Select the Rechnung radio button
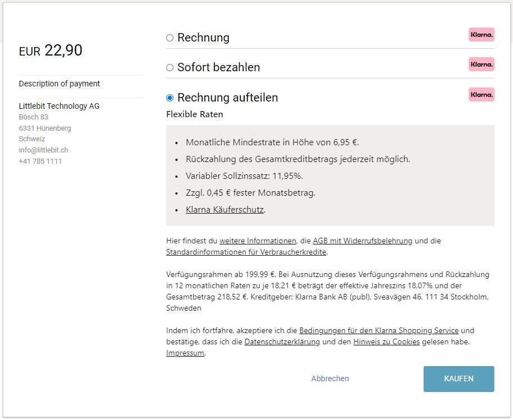Image resolution: width=513 pixels, height=420 pixels. click(x=170, y=38)
